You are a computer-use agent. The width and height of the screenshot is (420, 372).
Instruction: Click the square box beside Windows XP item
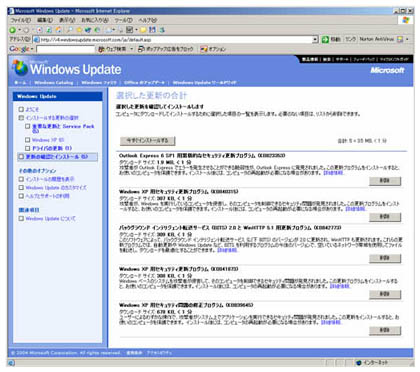28,140
